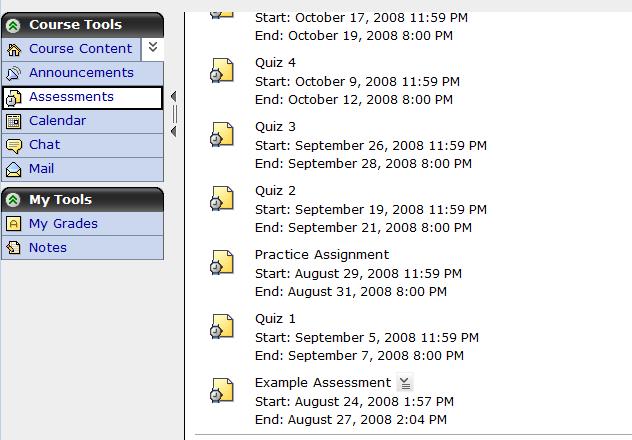Image resolution: width=632 pixels, height=440 pixels.
Task: Open the Example Assessment action menu
Action: [x=404, y=383]
